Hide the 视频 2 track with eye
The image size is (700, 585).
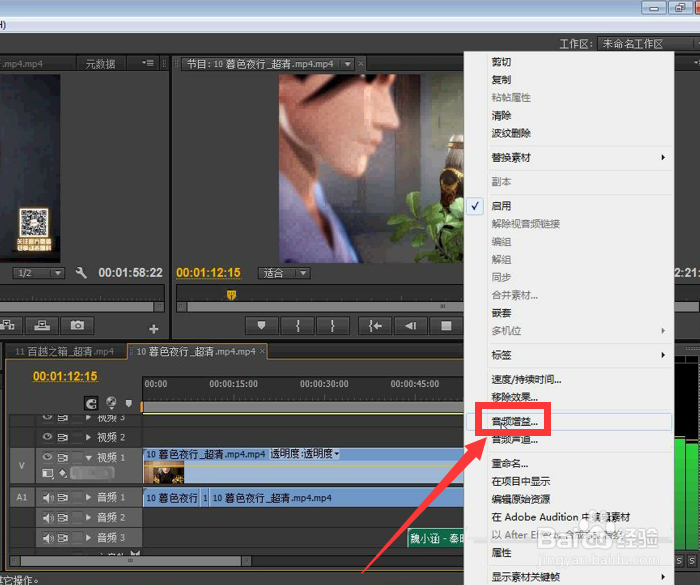point(47,436)
